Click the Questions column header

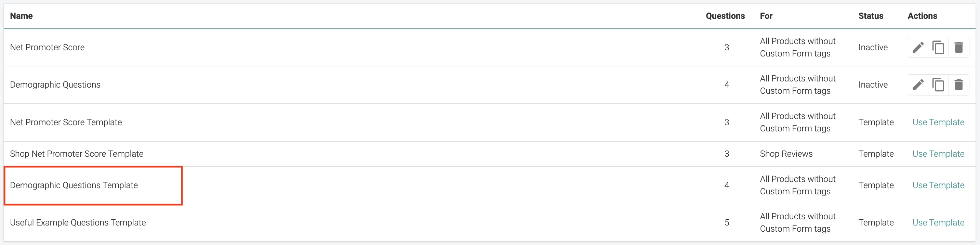(725, 16)
